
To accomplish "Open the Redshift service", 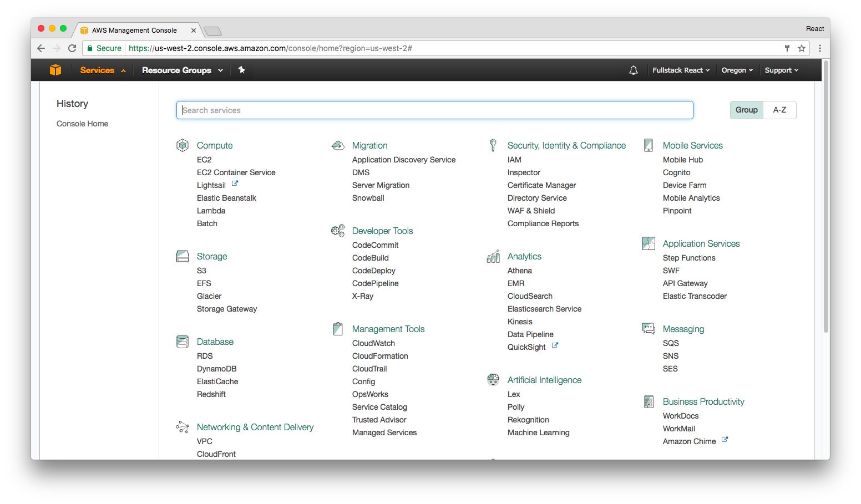I will tap(211, 394).
